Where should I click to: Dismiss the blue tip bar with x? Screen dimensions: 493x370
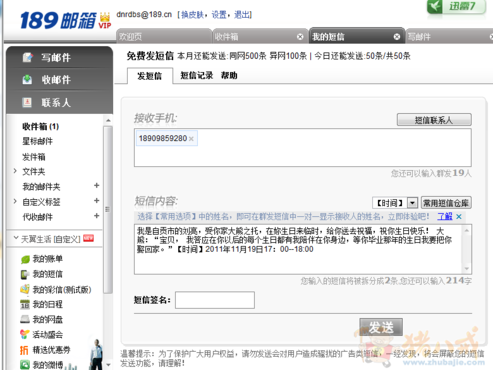[459, 217]
